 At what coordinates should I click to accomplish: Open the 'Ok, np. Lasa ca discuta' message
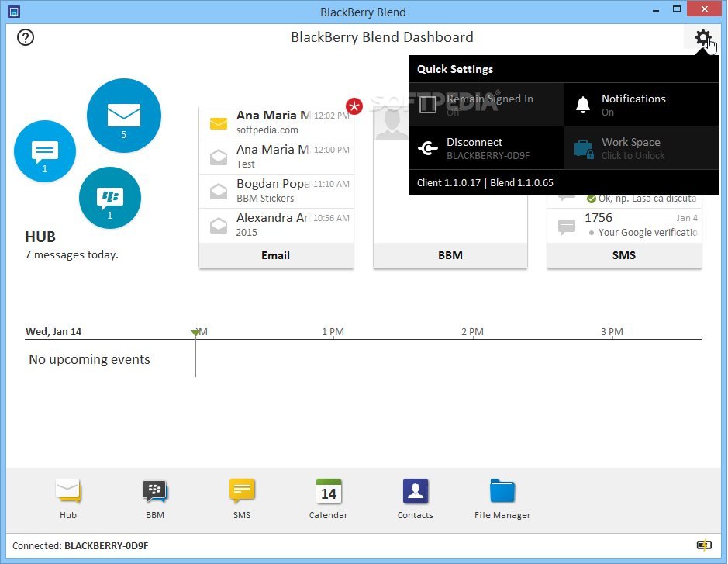(x=624, y=201)
